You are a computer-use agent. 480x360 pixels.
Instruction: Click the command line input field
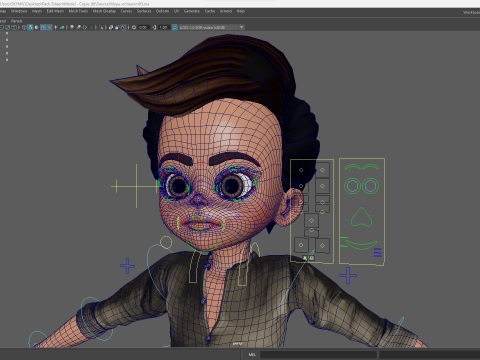[318, 355]
